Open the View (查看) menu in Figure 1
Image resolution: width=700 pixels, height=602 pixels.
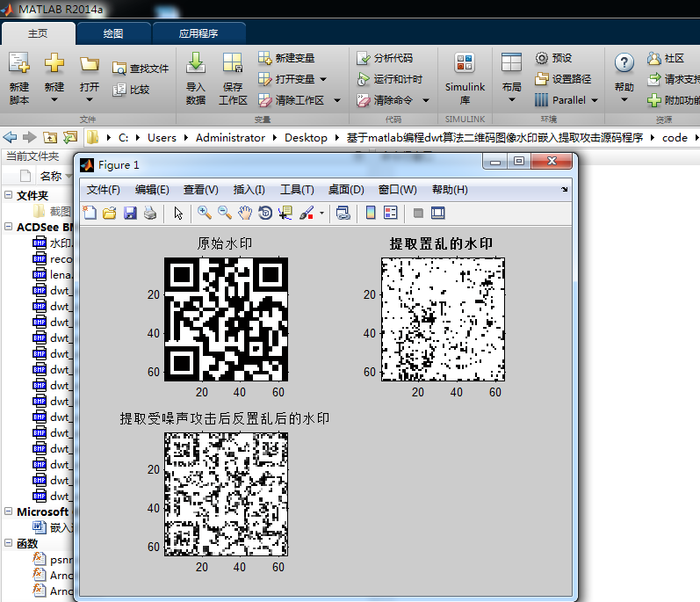[201, 190]
